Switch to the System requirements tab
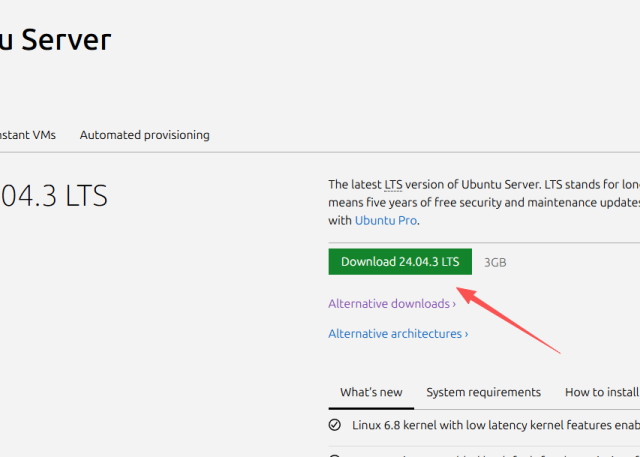 pyautogui.click(x=483, y=392)
